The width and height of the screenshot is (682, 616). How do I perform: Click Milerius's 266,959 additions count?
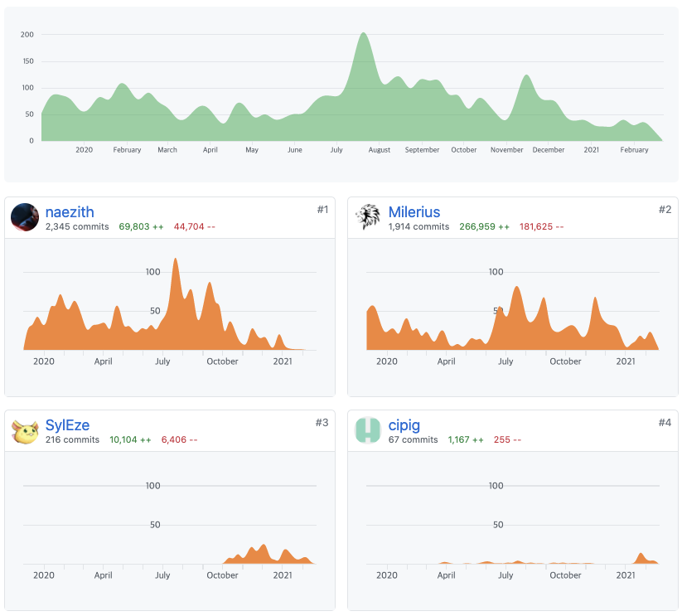(484, 226)
